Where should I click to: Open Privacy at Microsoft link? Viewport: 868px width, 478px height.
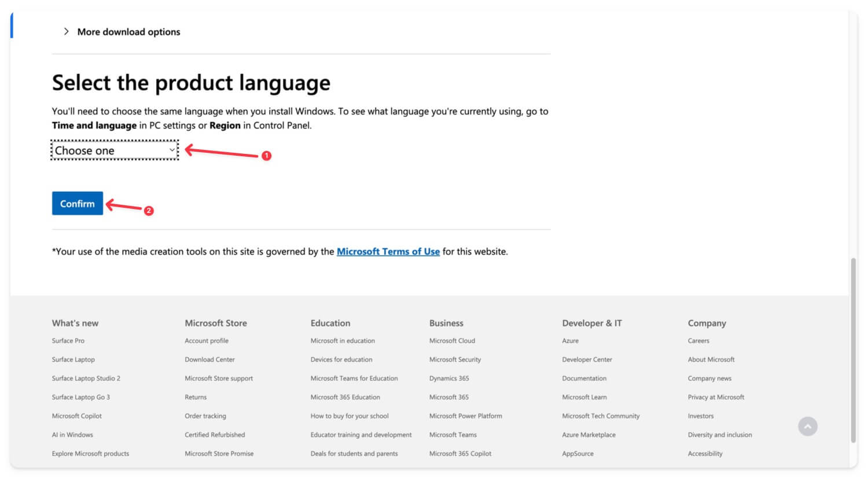point(716,397)
